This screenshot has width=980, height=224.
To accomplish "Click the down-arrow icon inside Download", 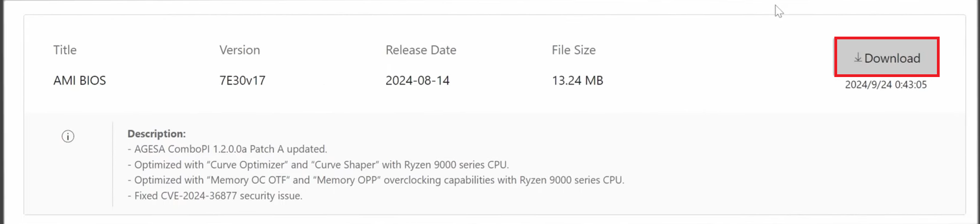I will coord(858,57).
